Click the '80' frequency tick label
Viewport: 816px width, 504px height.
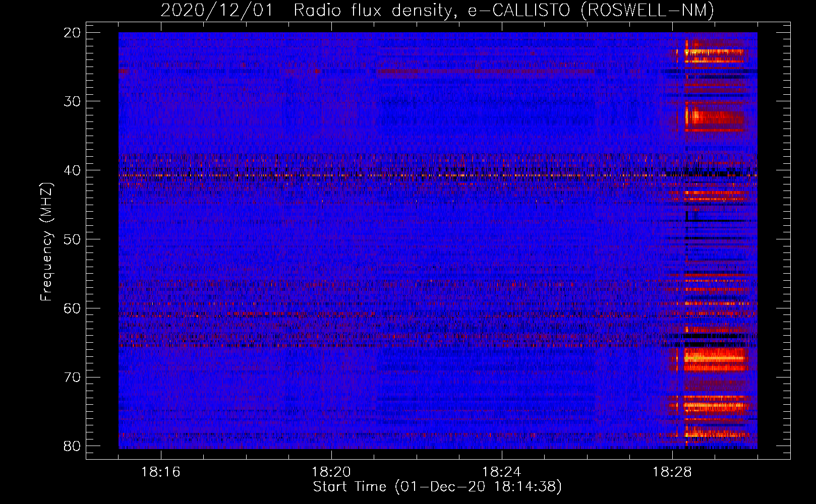pyautogui.click(x=72, y=446)
